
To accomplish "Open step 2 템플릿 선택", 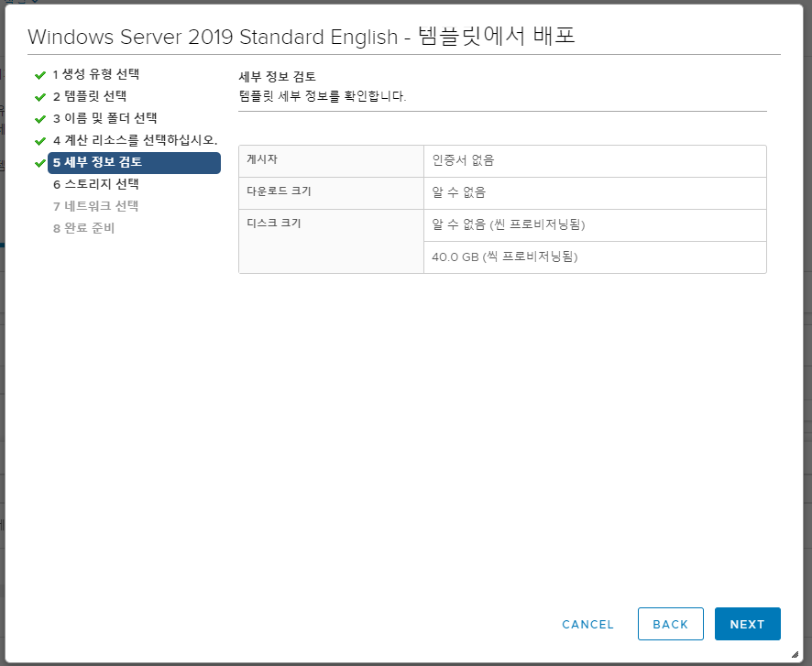I will pyautogui.click(x=90, y=96).
